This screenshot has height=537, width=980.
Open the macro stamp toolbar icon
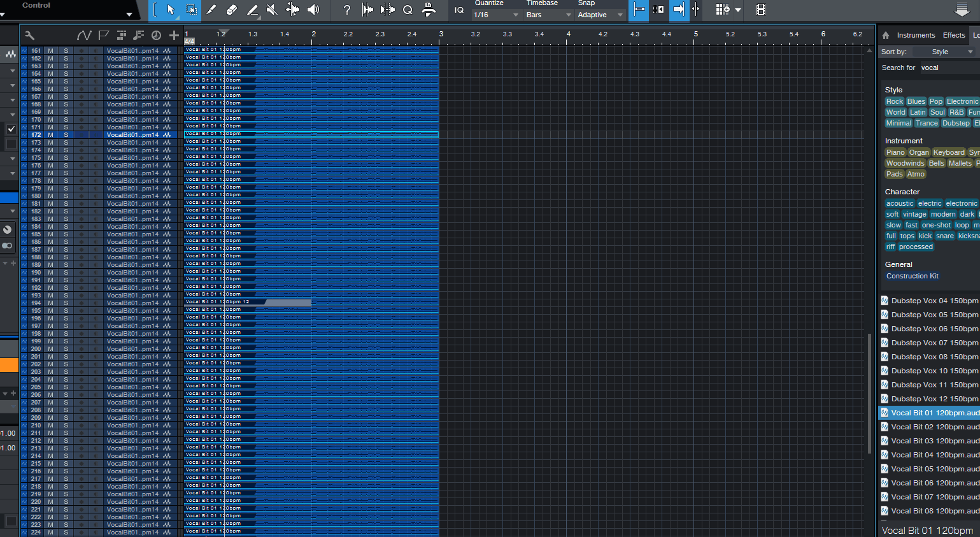click(429, 10)
